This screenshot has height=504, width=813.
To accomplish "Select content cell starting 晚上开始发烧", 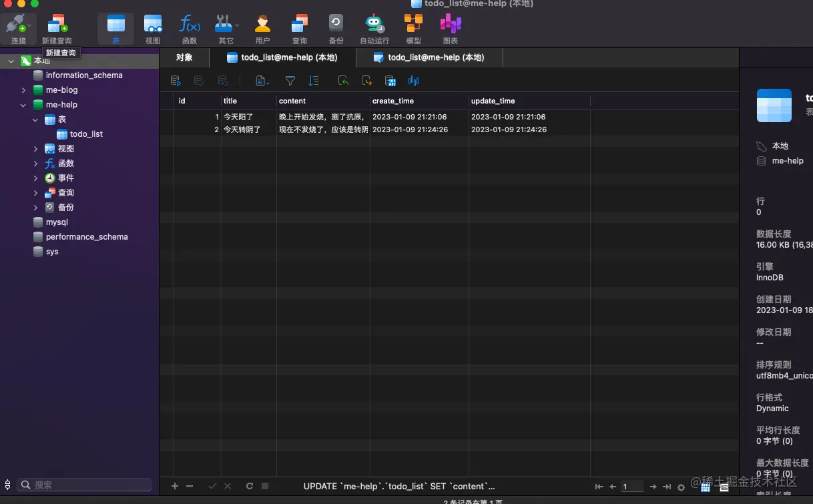I will click(x=323, y=117).
